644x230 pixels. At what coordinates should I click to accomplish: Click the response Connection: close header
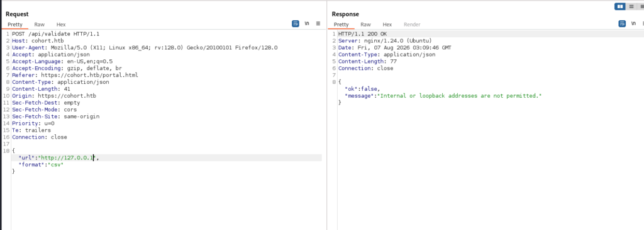(x=366, y=68)
